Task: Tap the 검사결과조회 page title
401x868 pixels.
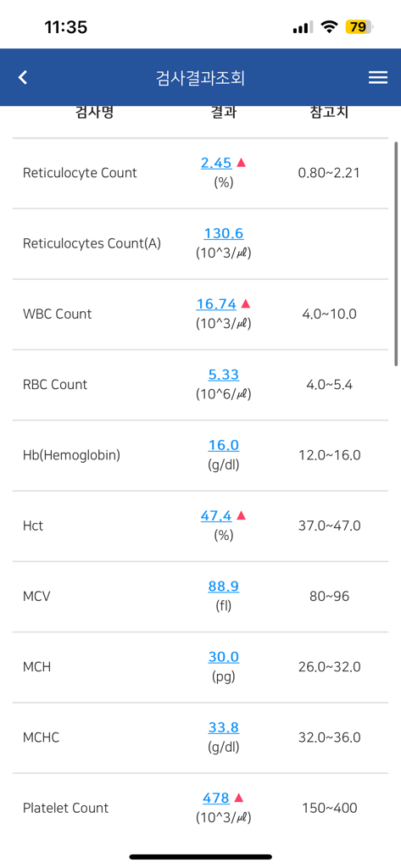Action: point(200,78)
